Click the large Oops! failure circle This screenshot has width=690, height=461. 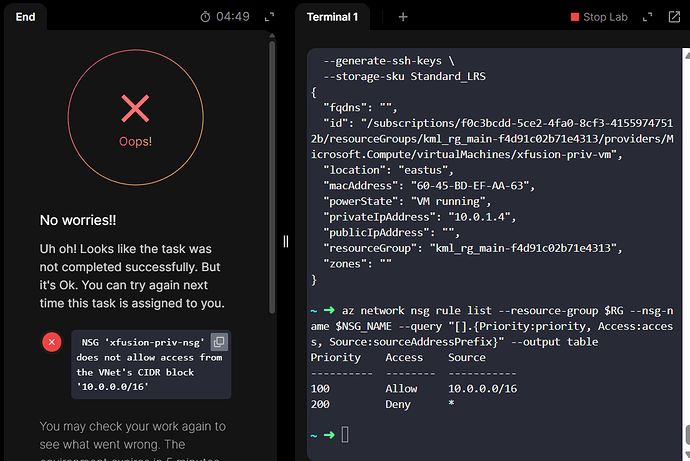tap(136, 113)
